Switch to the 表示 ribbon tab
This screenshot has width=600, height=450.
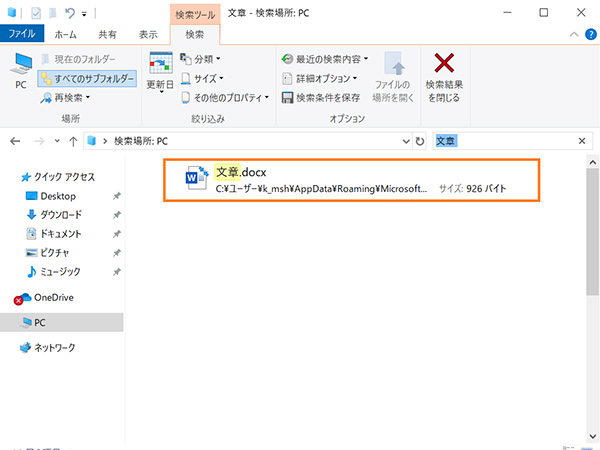coord(148,34)
